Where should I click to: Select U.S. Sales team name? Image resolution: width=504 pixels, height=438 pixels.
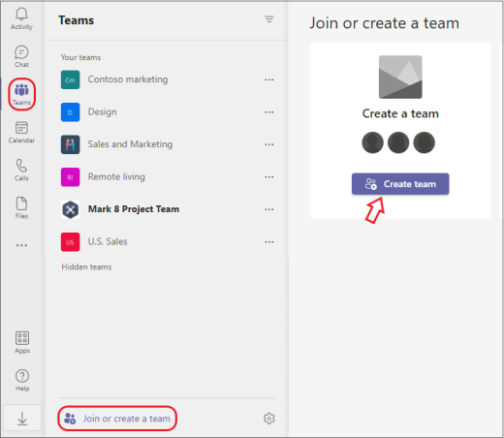click(108, 241)
